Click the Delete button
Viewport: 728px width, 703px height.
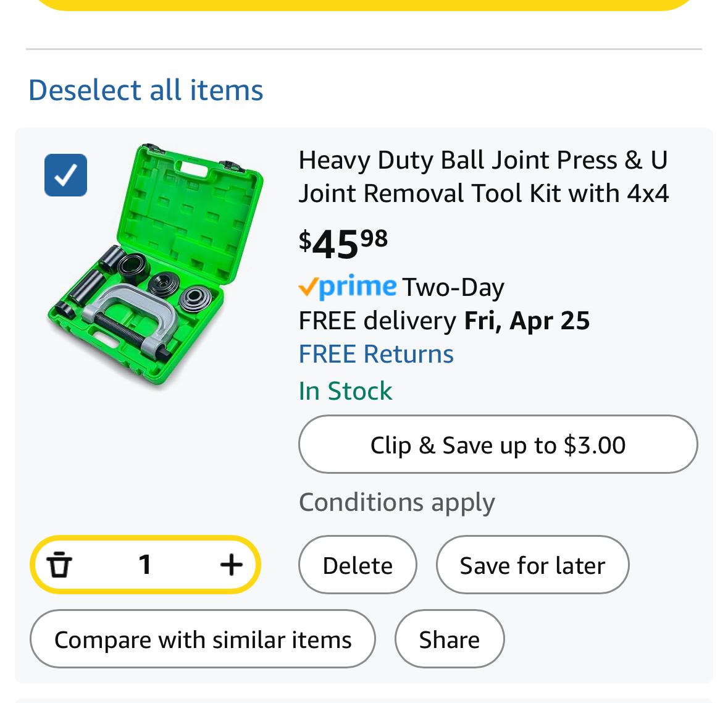coord(358,565)
